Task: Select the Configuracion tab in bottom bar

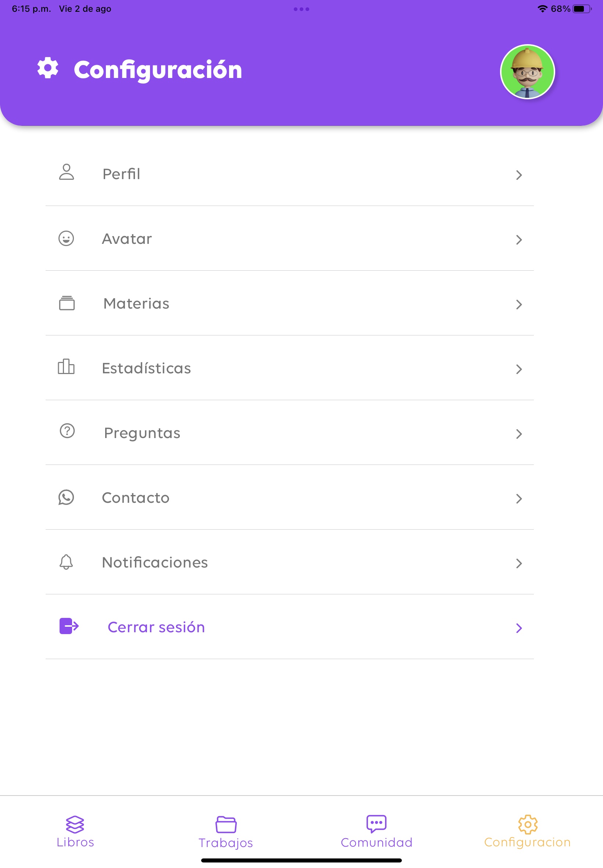Action: (x=527, y=831)
